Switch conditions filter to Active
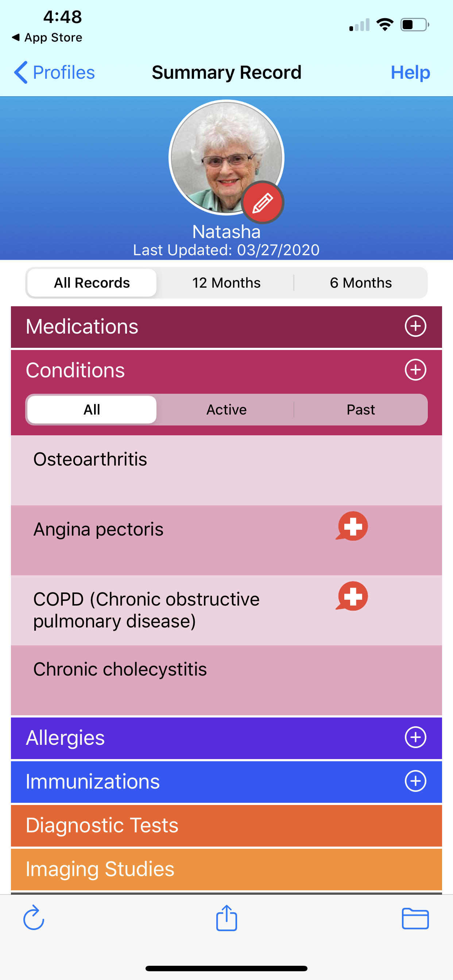Viewport: 453px width, 980px height. point(226,410)
